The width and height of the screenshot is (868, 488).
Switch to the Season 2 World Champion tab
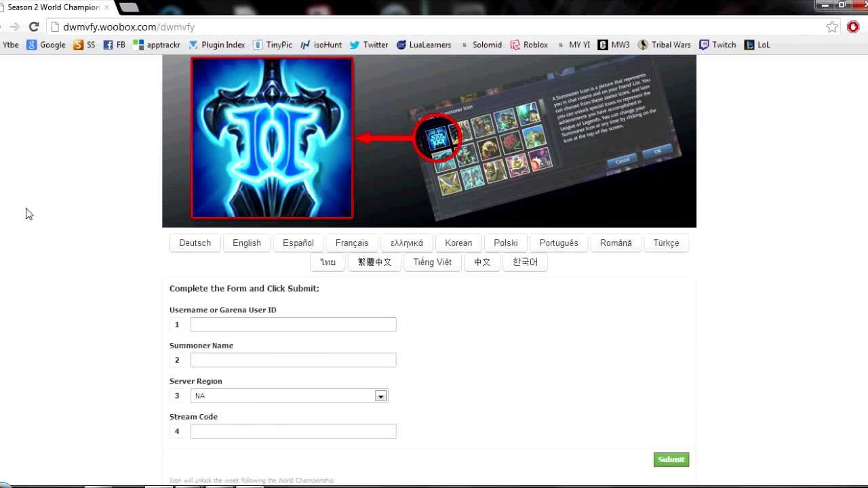[x=54, y=7]
